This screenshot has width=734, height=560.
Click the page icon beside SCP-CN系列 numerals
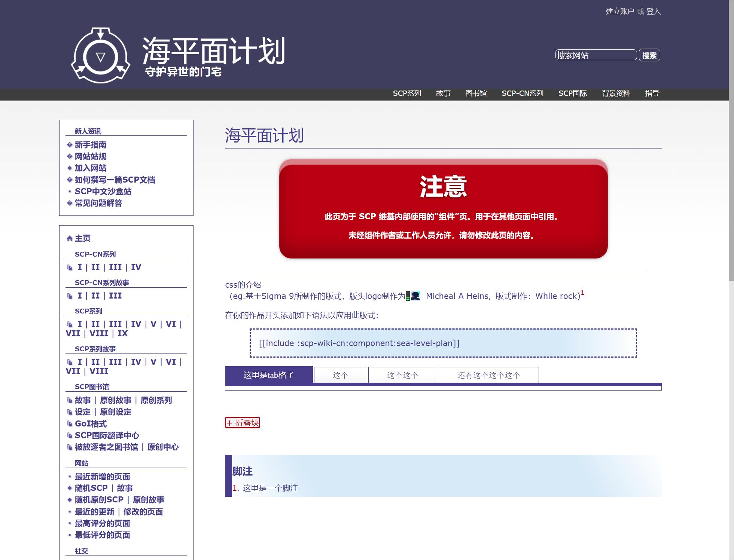[x=70, y=267]
